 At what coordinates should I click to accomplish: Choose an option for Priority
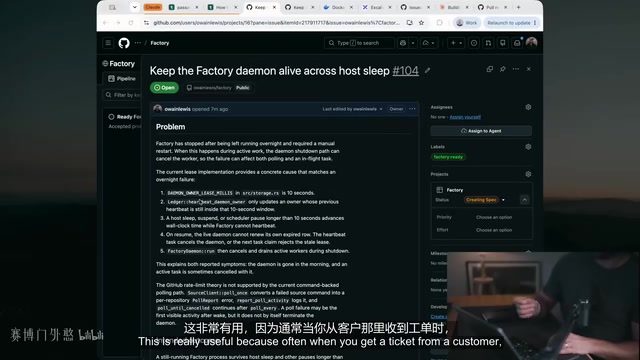click(494, 217)
